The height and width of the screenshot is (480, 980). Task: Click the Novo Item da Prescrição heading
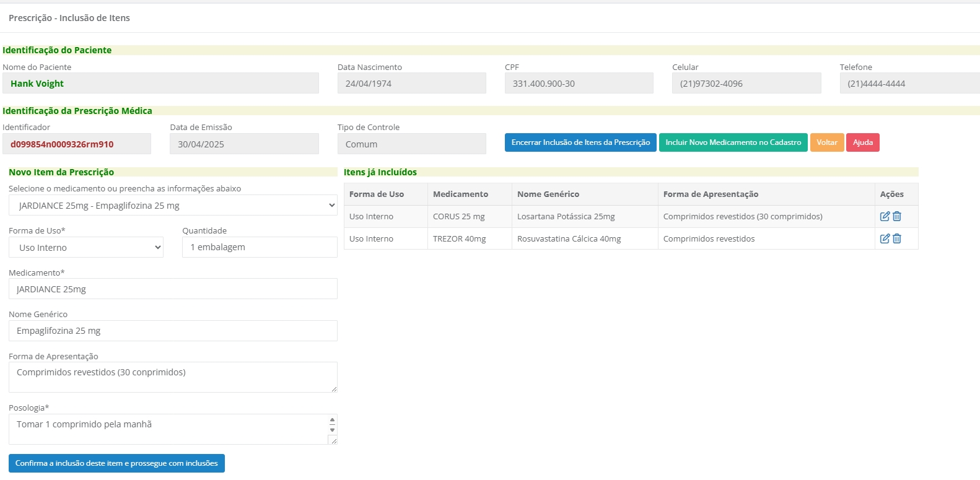tap(61, 172)
